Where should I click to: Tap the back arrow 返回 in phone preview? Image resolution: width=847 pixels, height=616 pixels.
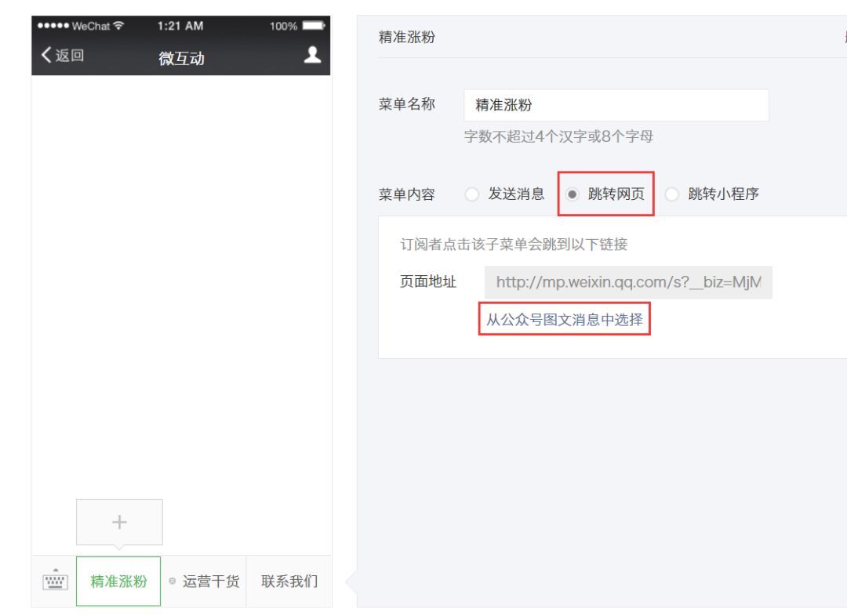pos(63,55)
